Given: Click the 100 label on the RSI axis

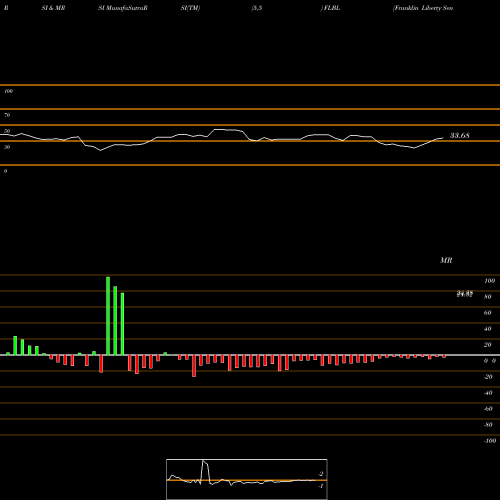Looking at the screenshot, I should coord(8,91).
